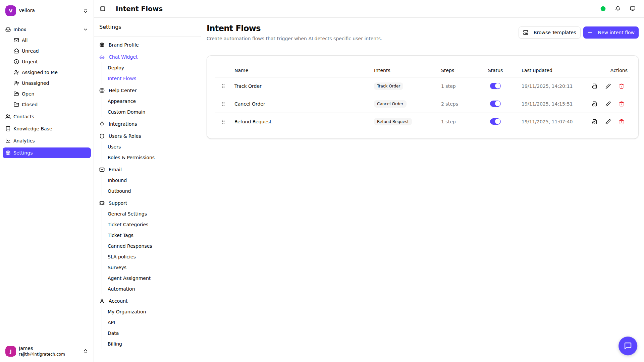644x362 pixels.
Task: Click the '2 steps' cell
Action: pos(449,104)
